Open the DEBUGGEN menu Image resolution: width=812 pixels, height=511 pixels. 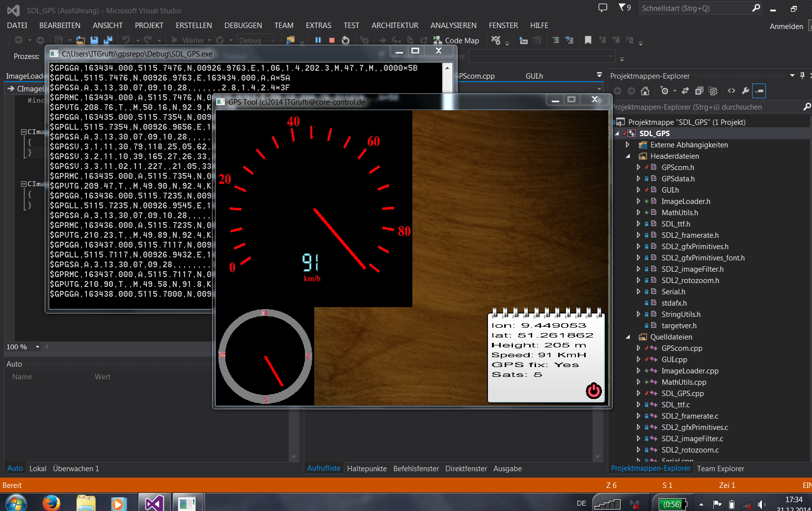243,26
